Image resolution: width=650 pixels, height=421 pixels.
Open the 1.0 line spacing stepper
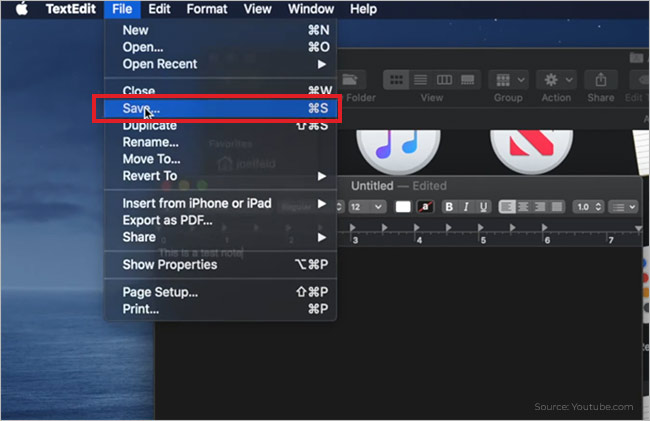(588, 207)
